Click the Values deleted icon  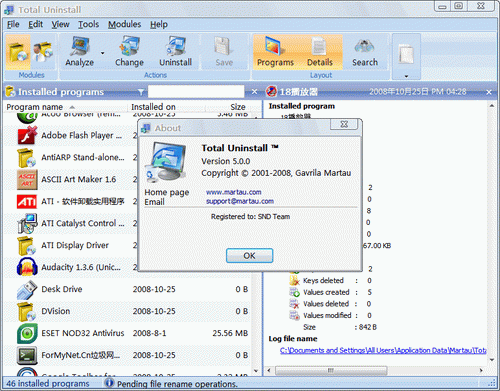294,304
